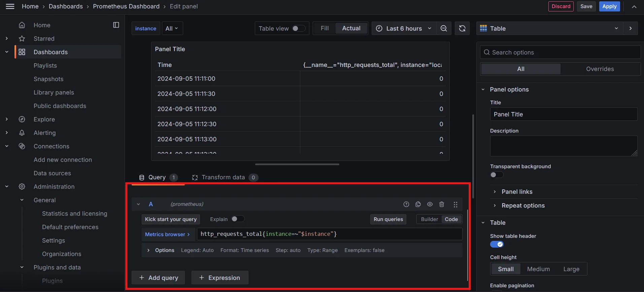The image size is (644, 292).
Task: Collapse the General sidebar subsection
Action: point(22,200)
